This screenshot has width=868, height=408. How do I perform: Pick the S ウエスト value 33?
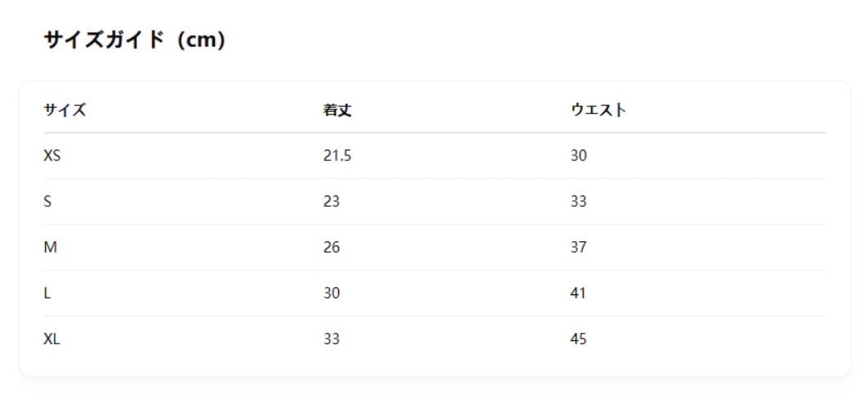coord(579,201)
